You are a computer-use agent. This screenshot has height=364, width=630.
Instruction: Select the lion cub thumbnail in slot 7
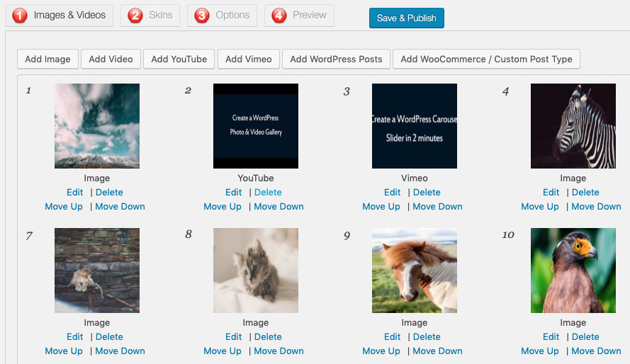97,271
